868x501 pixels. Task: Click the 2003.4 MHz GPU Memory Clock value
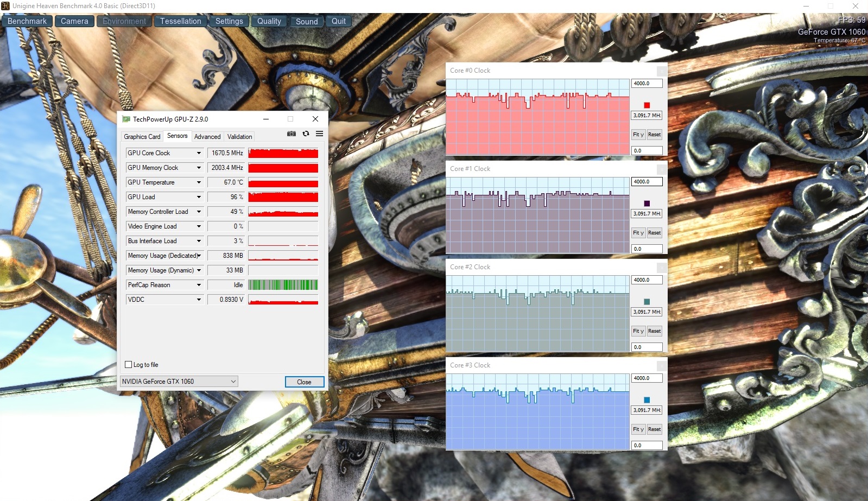226,168
